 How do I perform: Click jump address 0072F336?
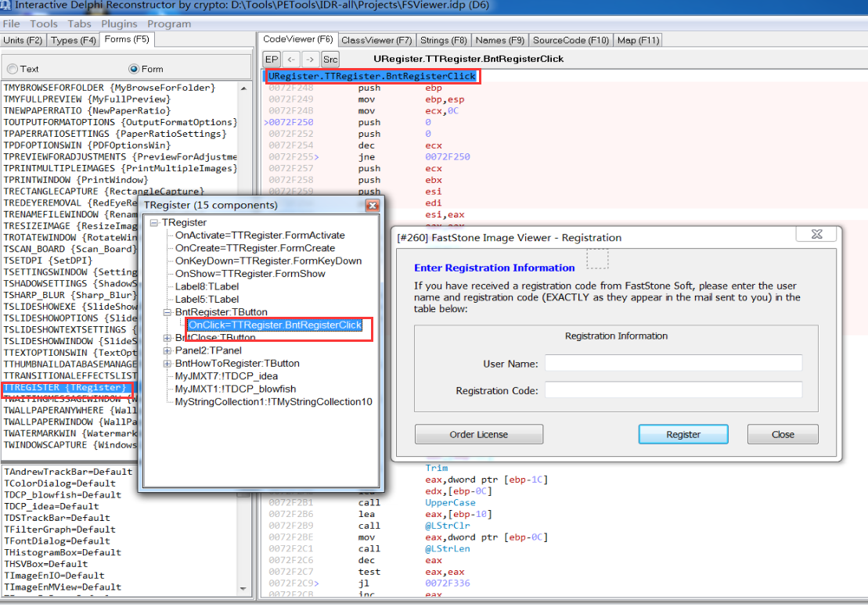[x=447, y=584]
